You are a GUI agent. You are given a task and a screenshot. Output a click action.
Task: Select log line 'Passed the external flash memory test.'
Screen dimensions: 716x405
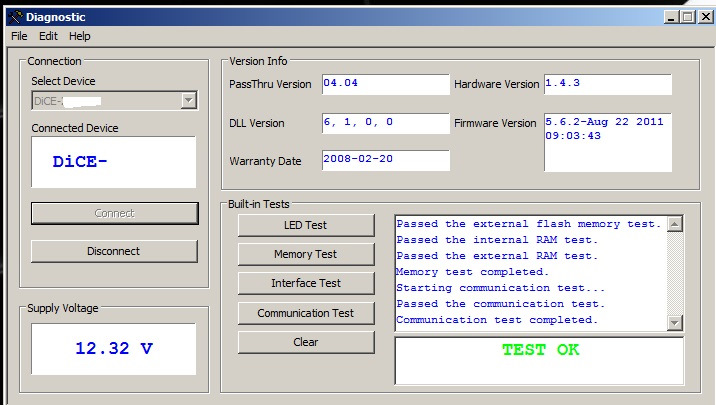(x=529, y=224)
